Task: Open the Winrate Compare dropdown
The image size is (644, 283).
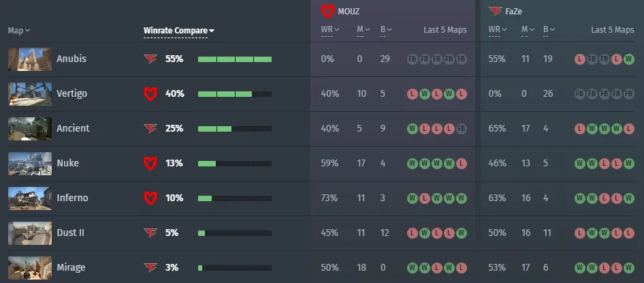Action: coord(178,31)
